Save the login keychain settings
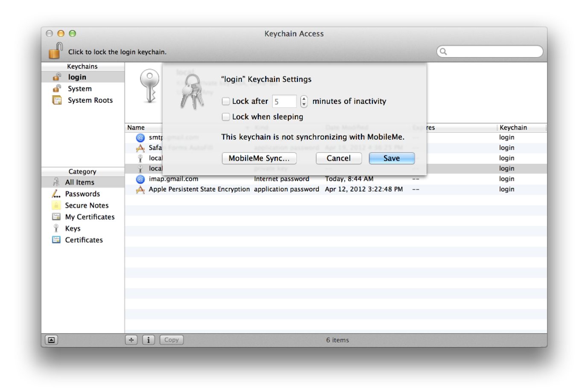The image size is (588, 388). [x=391, y=158]
